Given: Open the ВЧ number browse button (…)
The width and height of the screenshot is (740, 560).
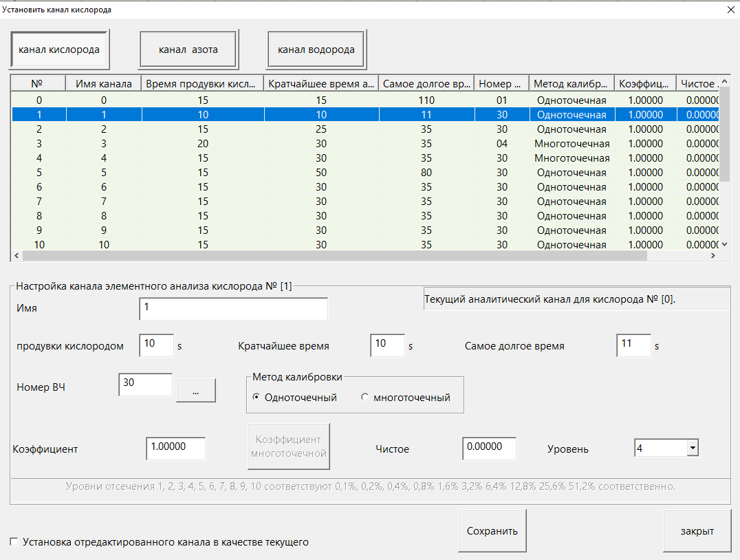Looking at the screenshot, I should 196,390.
